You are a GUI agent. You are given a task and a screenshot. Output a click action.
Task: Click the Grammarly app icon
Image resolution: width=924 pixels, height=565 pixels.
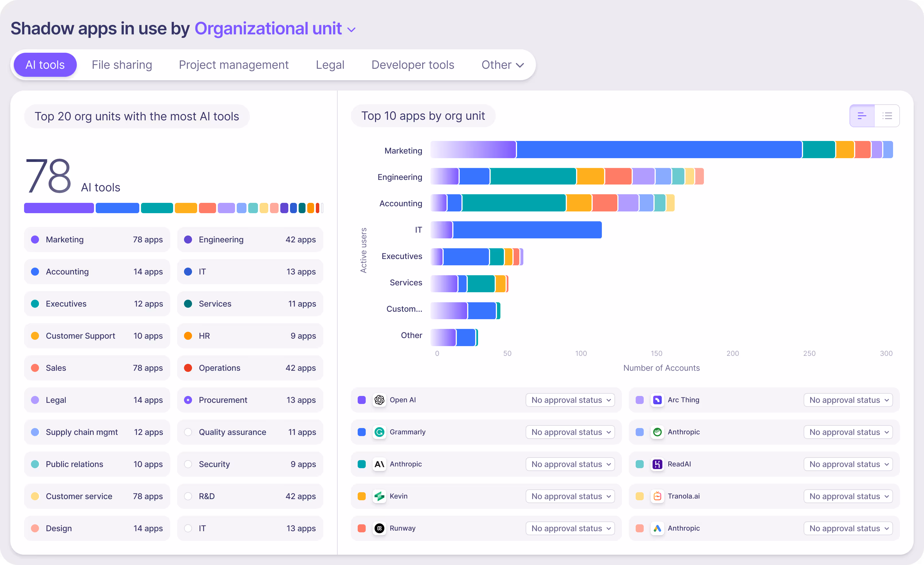click(x=379, y=432)
